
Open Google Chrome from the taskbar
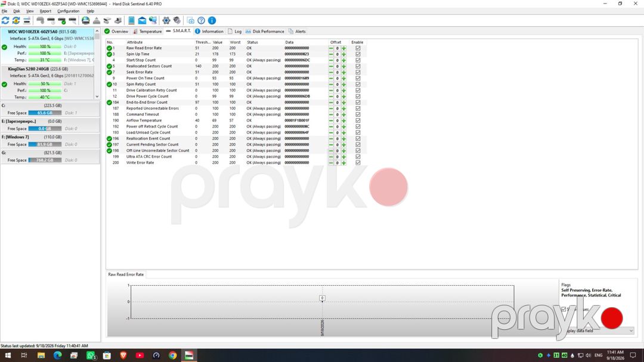(172, 355)
